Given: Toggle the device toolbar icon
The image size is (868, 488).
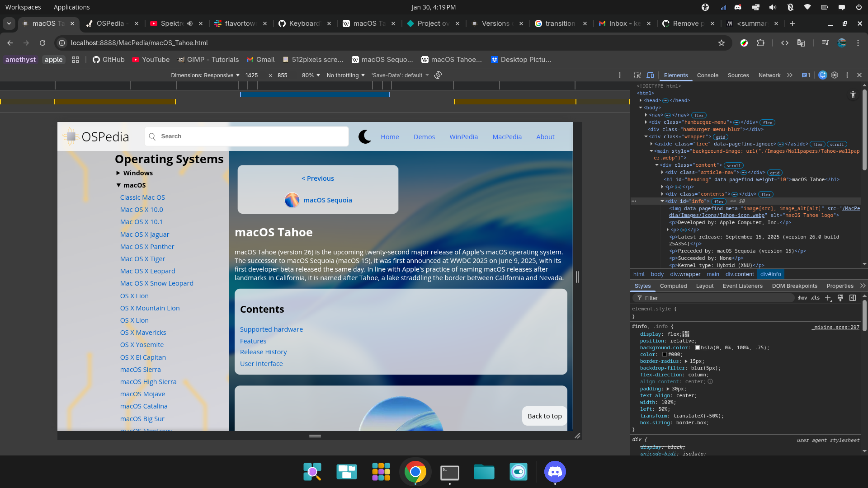Looking at the screenshot, I should click(650, 75).
